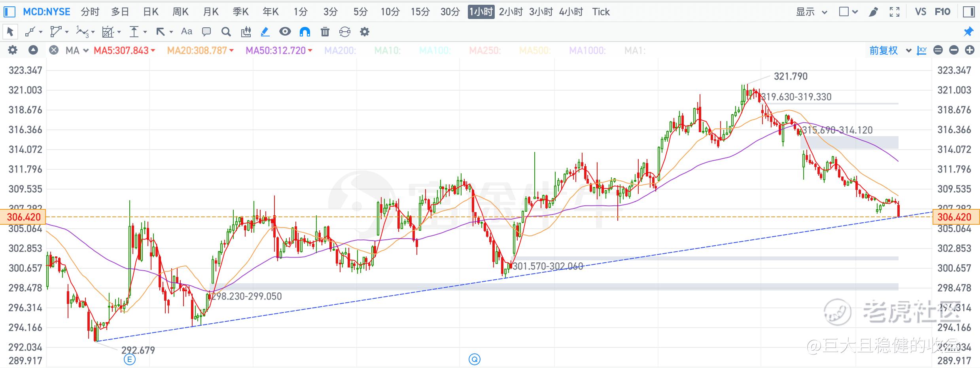Switch to 月K monthly candlestick tab
Screen dimensions: 980x368
(x=211, y=12)
